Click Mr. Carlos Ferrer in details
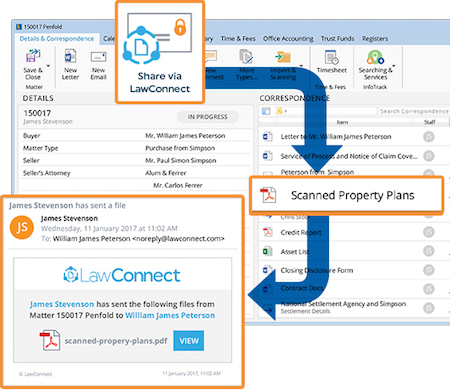 coord(178,185)
